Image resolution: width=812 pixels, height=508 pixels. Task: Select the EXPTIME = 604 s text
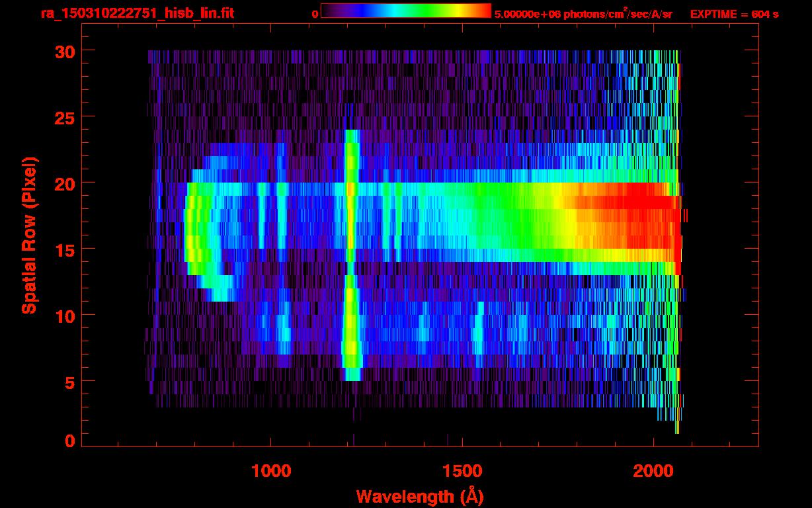[734, 14]
